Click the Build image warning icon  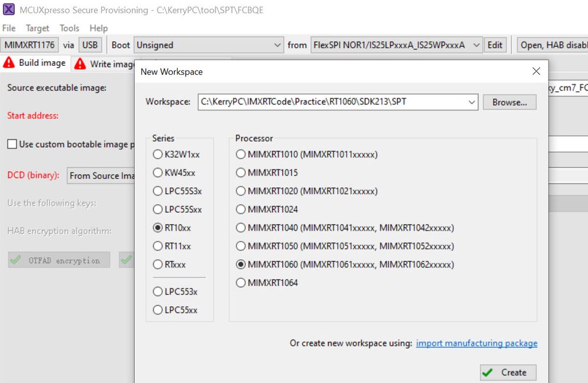coord(9,63)
